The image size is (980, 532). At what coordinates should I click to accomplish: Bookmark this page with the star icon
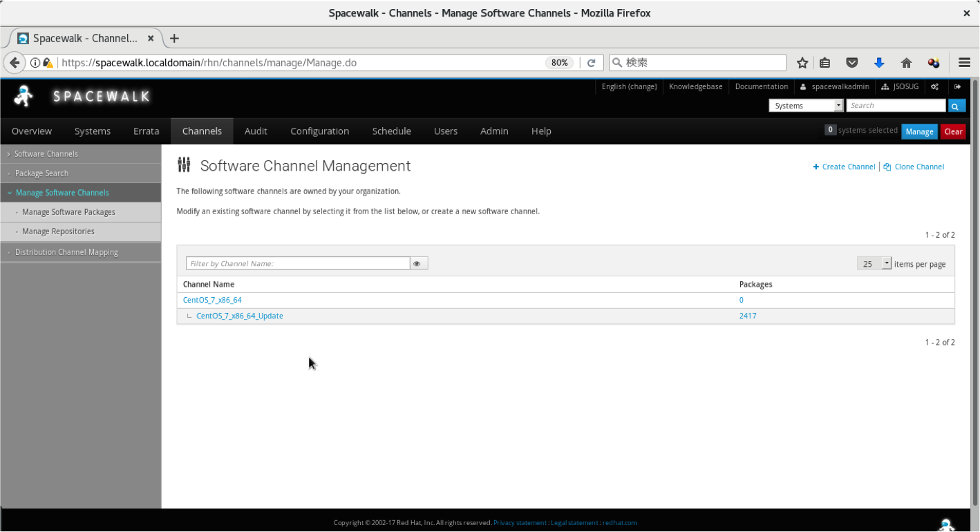pyautogui.click(x=802, y=63)
